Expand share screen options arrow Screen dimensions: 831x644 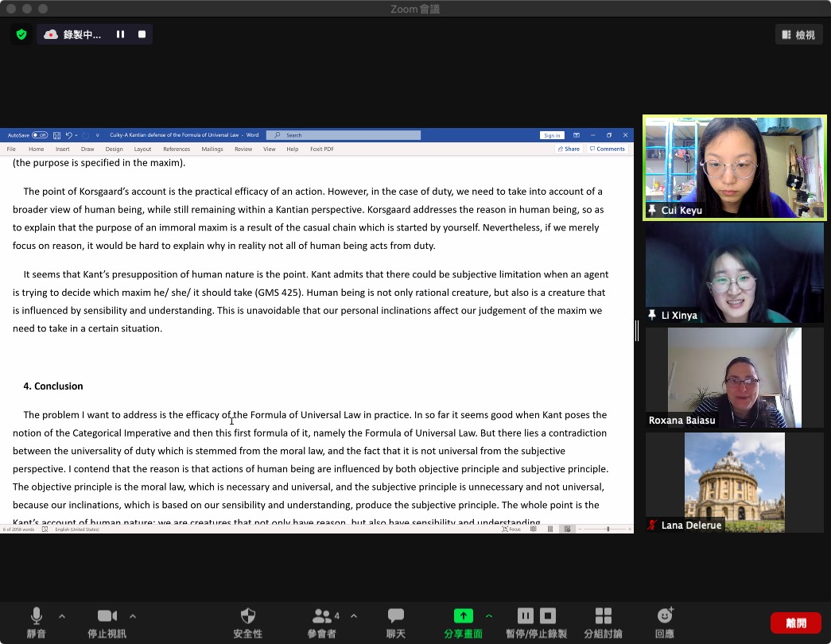click(489, 616)
